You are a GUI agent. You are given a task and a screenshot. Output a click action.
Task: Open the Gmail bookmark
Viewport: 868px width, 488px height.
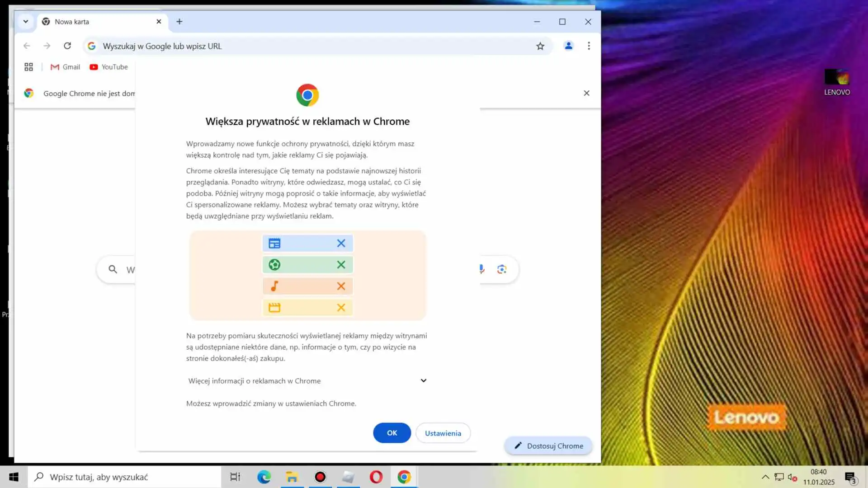[65, 67]
